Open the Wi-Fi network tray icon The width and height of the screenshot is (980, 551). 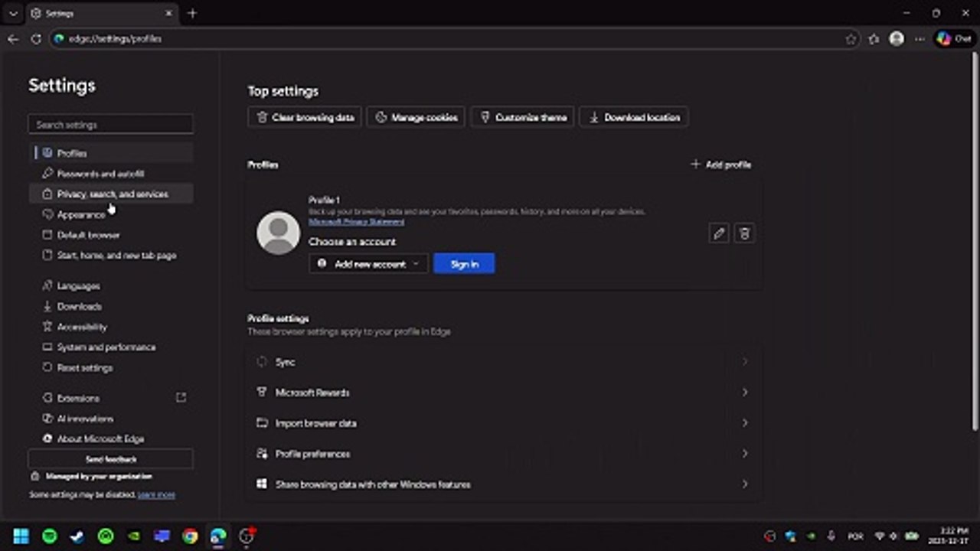pos(879,536)
